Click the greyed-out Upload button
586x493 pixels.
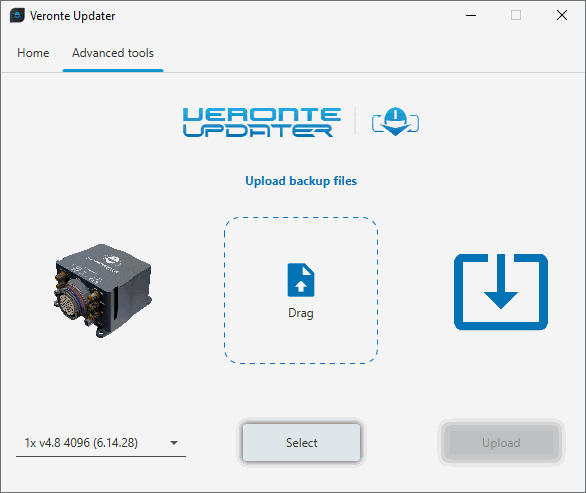pos(501,443)
